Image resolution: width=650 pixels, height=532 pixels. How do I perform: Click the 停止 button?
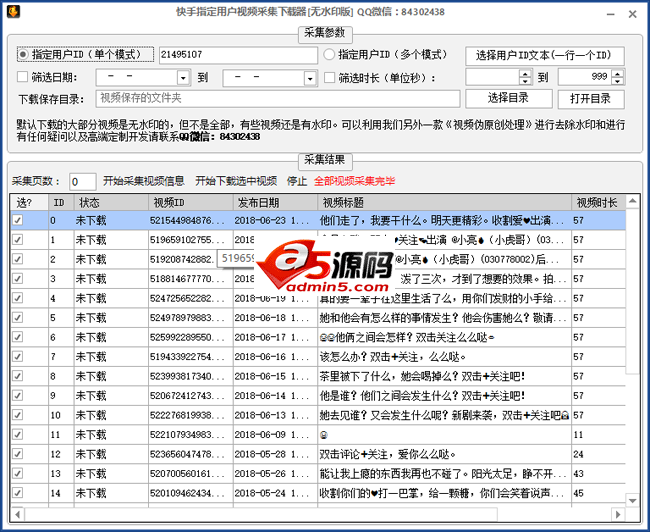point(297,181)
